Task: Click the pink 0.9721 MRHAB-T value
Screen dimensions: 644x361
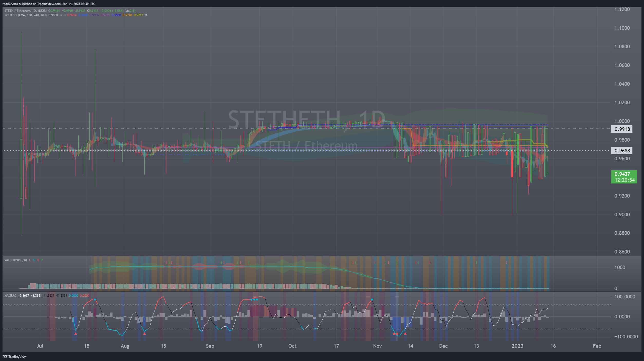Action: point(105,15)
